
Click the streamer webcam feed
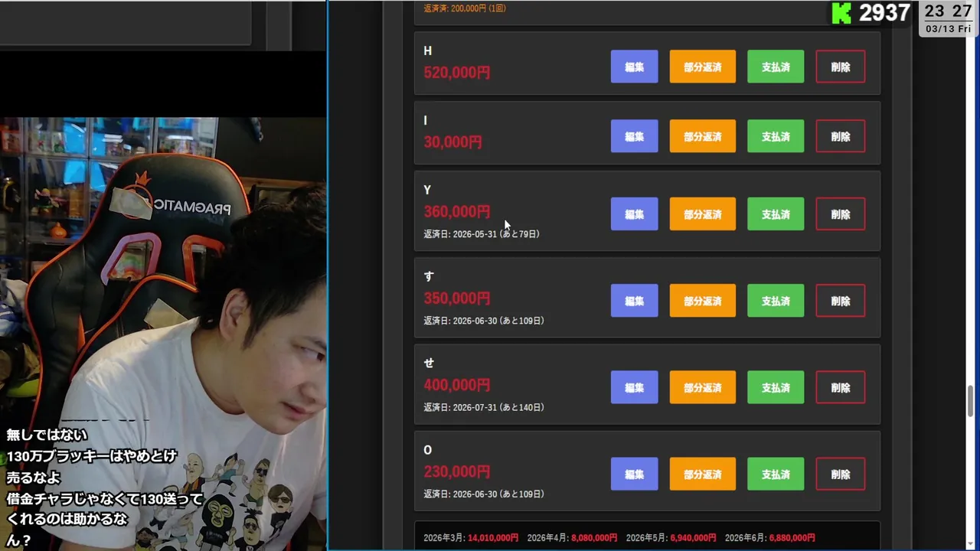pyautogui.click(x=162, y=334)
